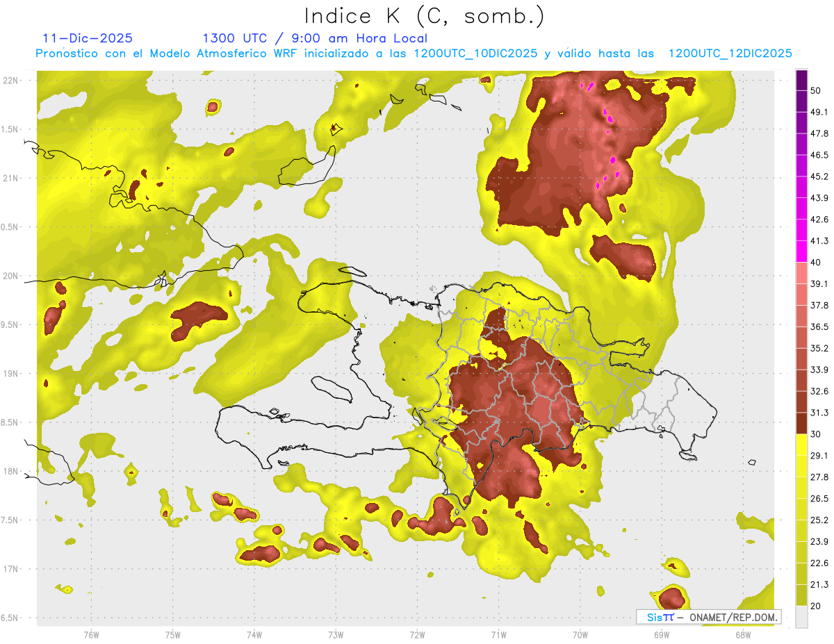Click the colorbar label '49.1'
Viewport: 834px width, 644px height.
coord(819,112)
